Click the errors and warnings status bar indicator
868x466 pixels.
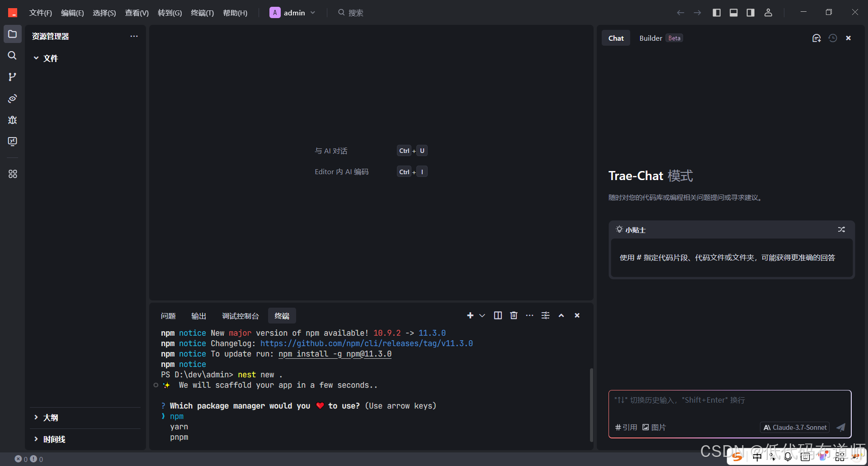click(x=29, y=459)
